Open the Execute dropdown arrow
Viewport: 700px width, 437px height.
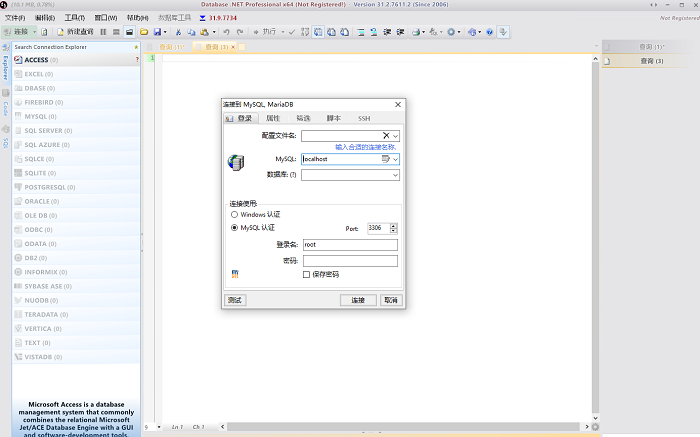(x=283, y=32)
